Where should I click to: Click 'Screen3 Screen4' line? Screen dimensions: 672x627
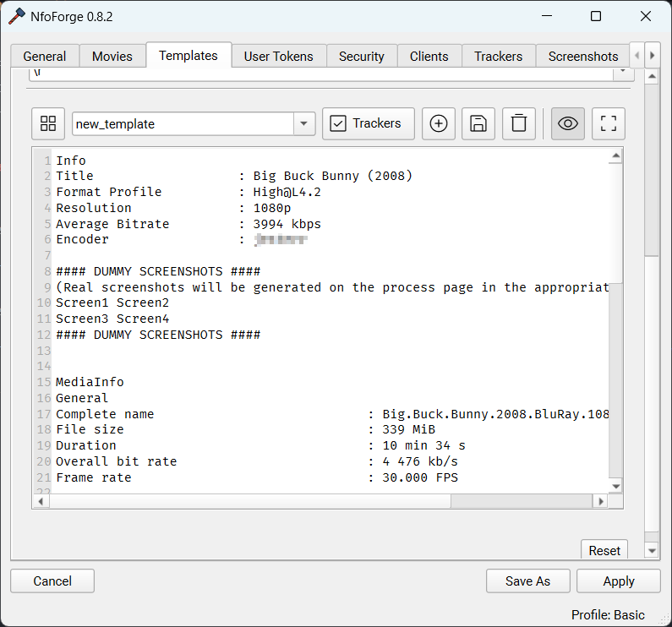(x=112, y=319)
